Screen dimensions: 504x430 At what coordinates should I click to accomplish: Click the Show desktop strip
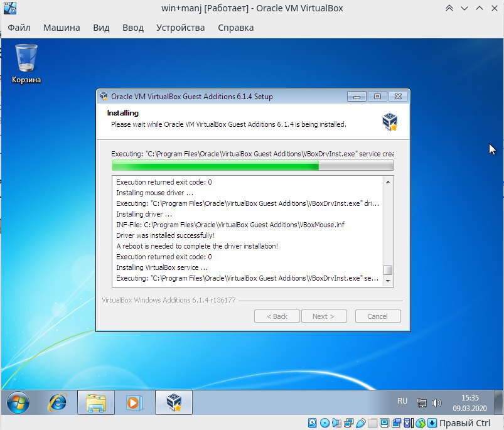coord(498,402)
